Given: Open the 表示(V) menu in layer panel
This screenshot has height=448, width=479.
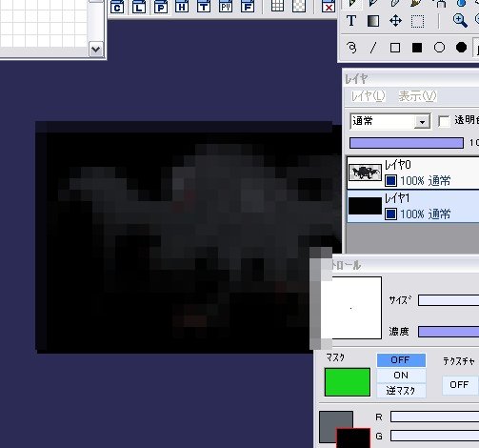Looking at the screenshot, I should coord(417,96).
